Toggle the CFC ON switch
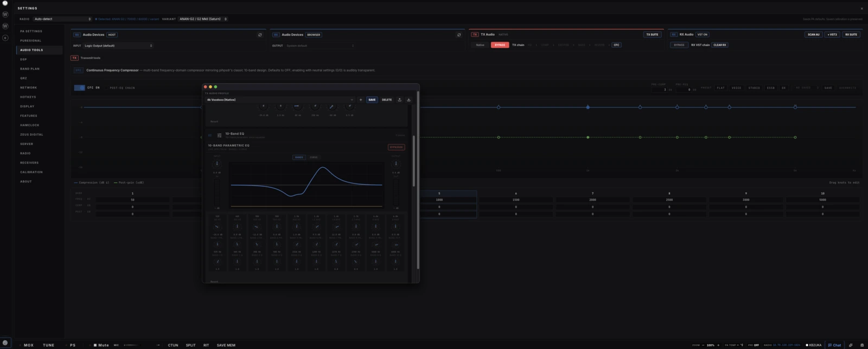Viewport: 868px width, 349px height. [x=79, y=88]
